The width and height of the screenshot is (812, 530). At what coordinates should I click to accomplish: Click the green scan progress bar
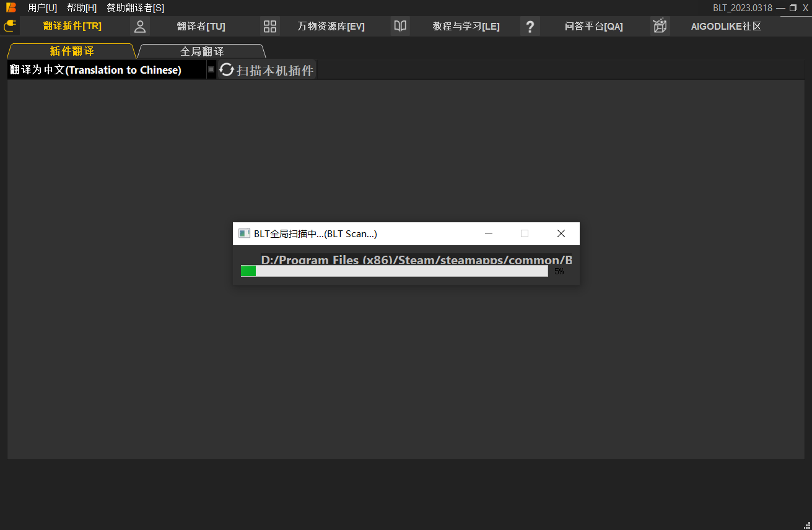[395, 271]
